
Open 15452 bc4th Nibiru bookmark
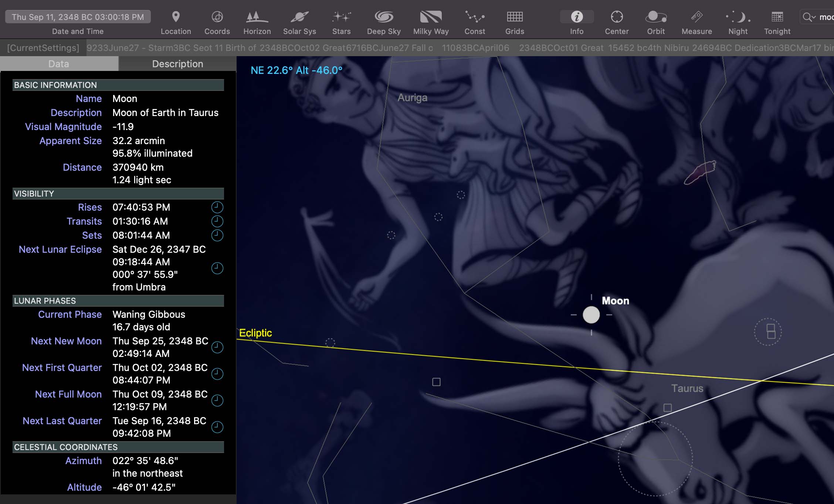click(649, 48)
